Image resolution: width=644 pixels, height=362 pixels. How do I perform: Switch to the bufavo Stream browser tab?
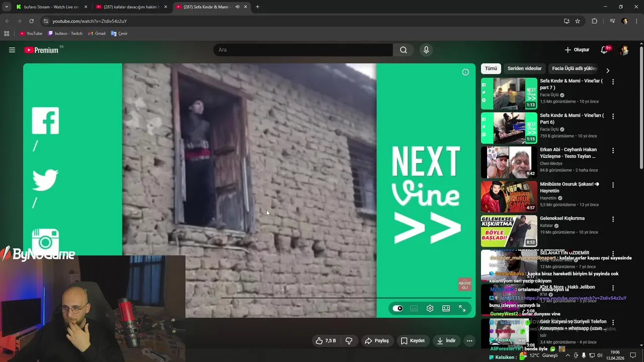click(x=51, y=7)
